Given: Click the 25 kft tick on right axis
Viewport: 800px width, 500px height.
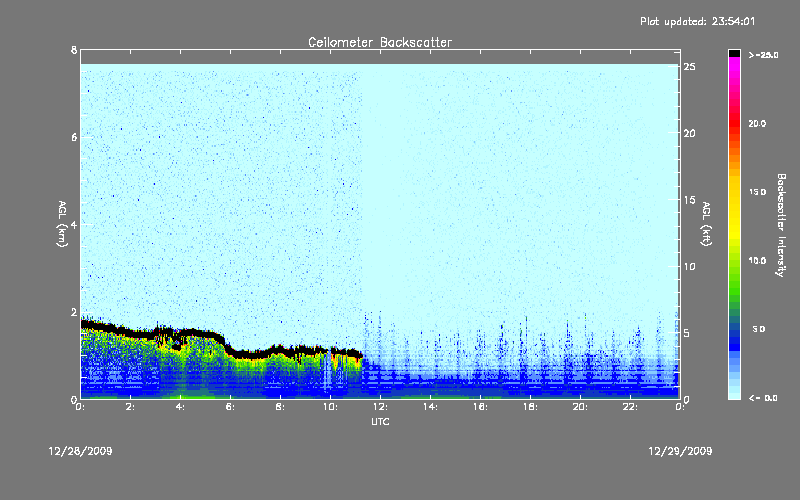Looking at the screenshot, I should 689,67.
